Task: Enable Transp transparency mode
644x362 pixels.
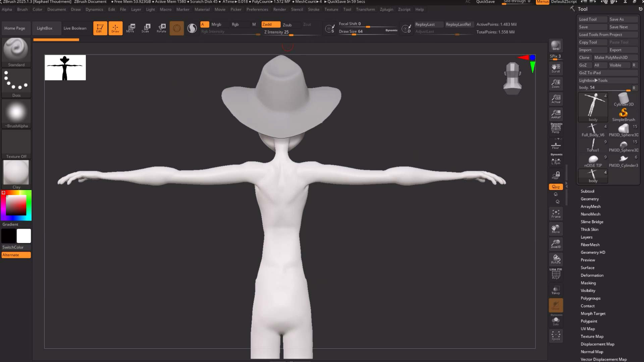Action: click(x=556, y=290)
